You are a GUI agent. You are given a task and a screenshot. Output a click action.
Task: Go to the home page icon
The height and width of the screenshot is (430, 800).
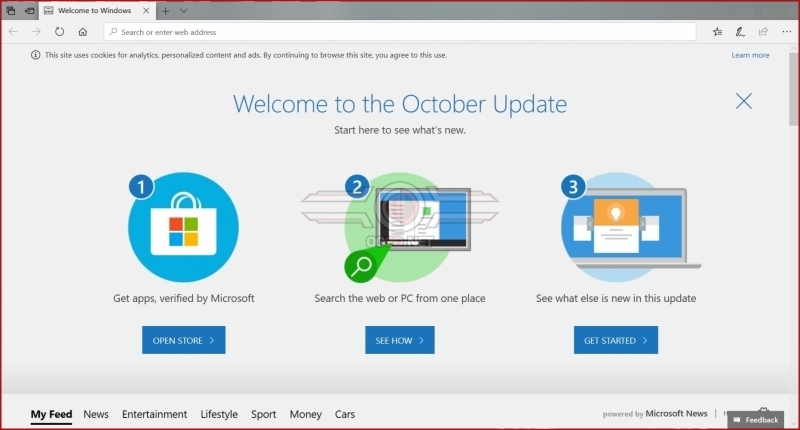point(83,32)
